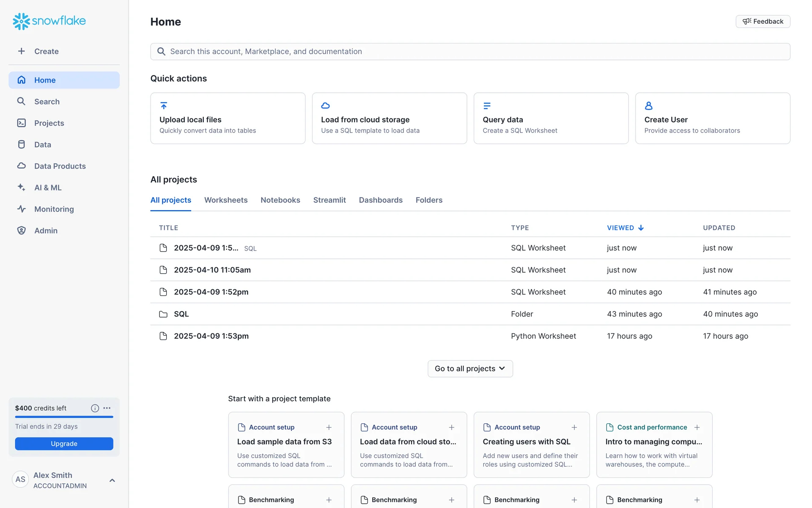
Task: Go to Monitoring in sidebar
Action: point(54,209)
